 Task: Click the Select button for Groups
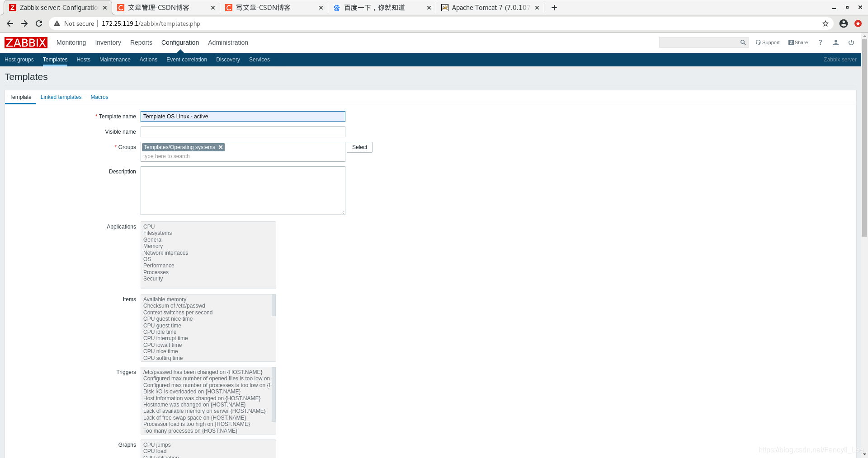[x=359, y=147]
